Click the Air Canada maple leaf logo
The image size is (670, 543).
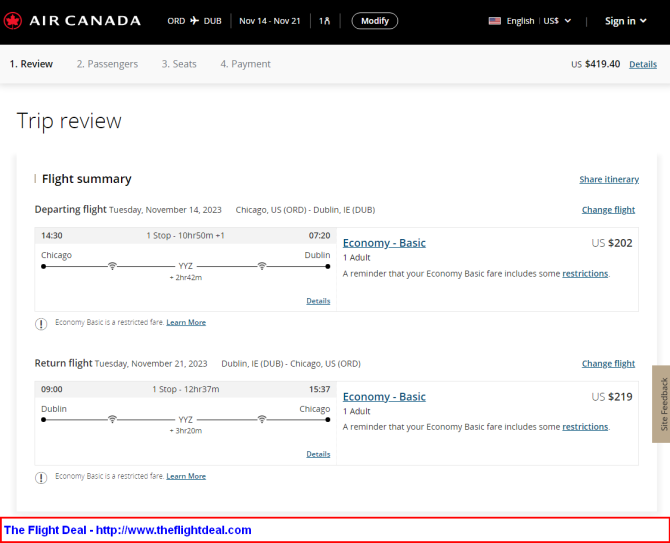coord(13,21)
